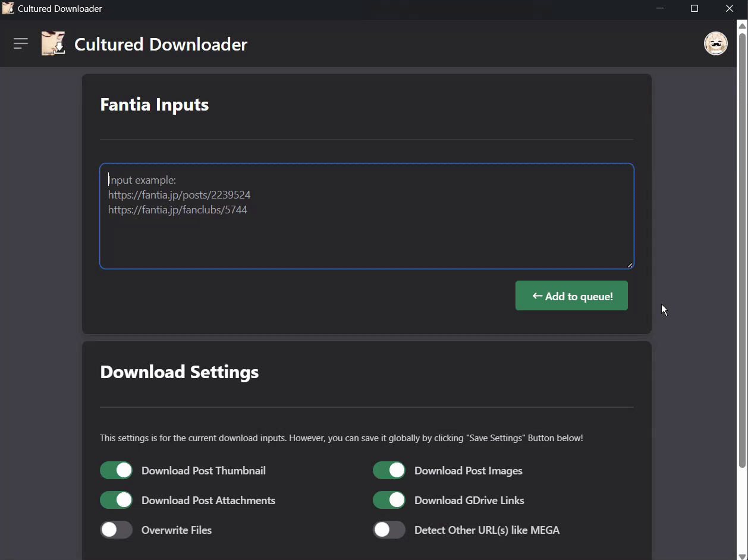
Task: Disable Download Post Thumbnail switch
Action: [116, 470]
